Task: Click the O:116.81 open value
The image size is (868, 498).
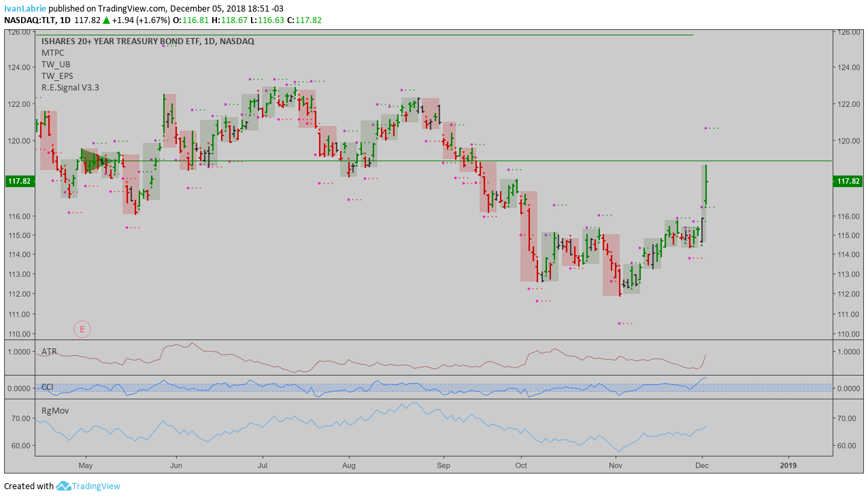Action: tap(190, 20)
